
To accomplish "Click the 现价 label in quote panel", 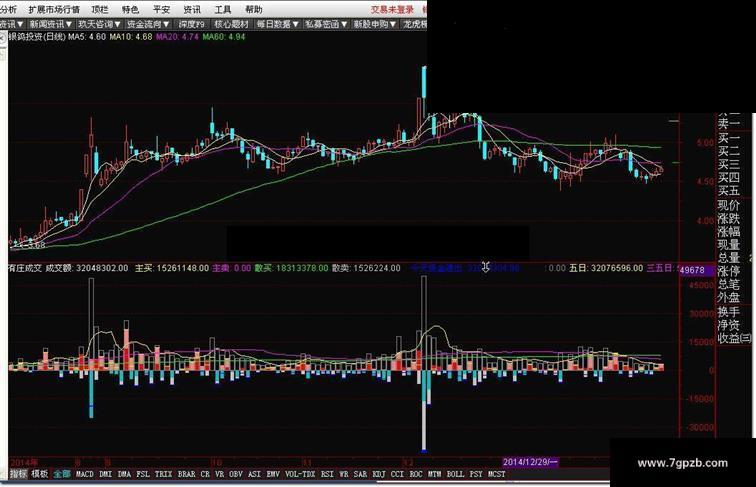I will click(728, 205).
